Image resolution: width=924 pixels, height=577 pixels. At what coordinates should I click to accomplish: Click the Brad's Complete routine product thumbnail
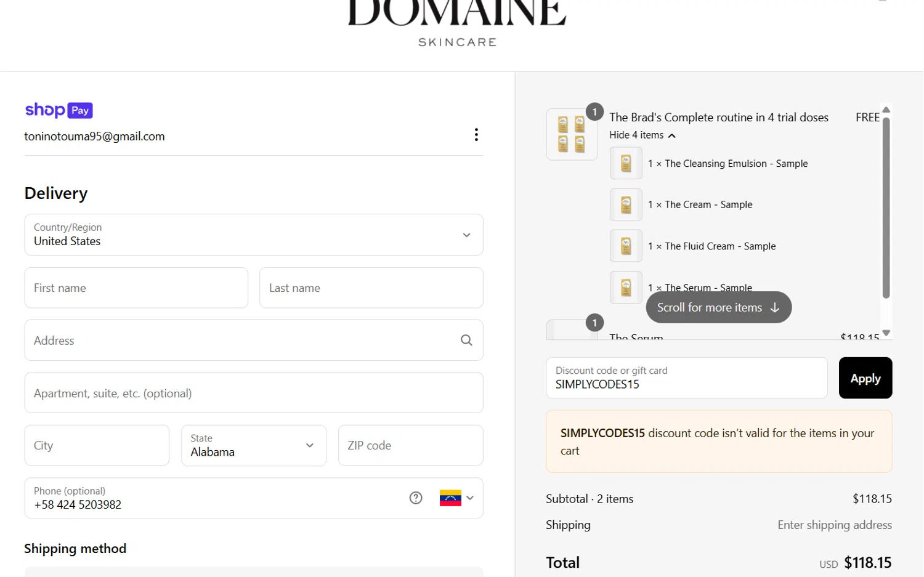(572, 134)
